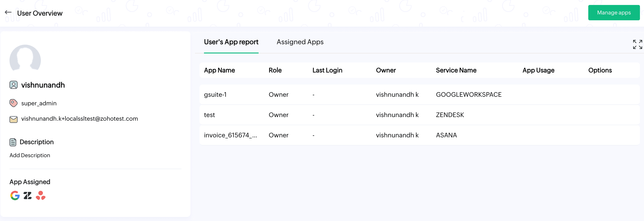
Task: Open the Assigned Apps tab
Action: (300, 42)
